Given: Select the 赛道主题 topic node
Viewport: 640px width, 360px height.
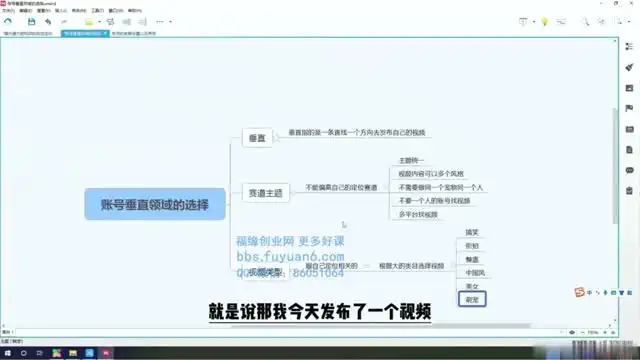Looking at the screenshot, I should pyautogui.click(x=266, y=193).
